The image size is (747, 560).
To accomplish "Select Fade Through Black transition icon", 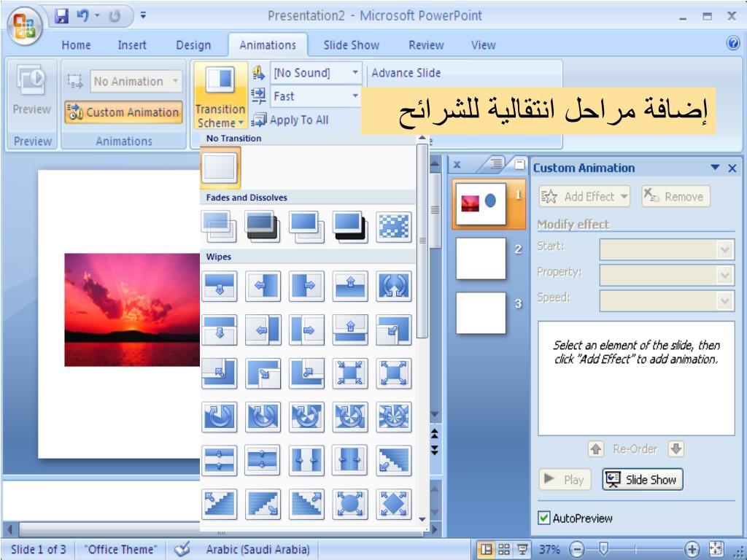I will click(x=263, y=227).
